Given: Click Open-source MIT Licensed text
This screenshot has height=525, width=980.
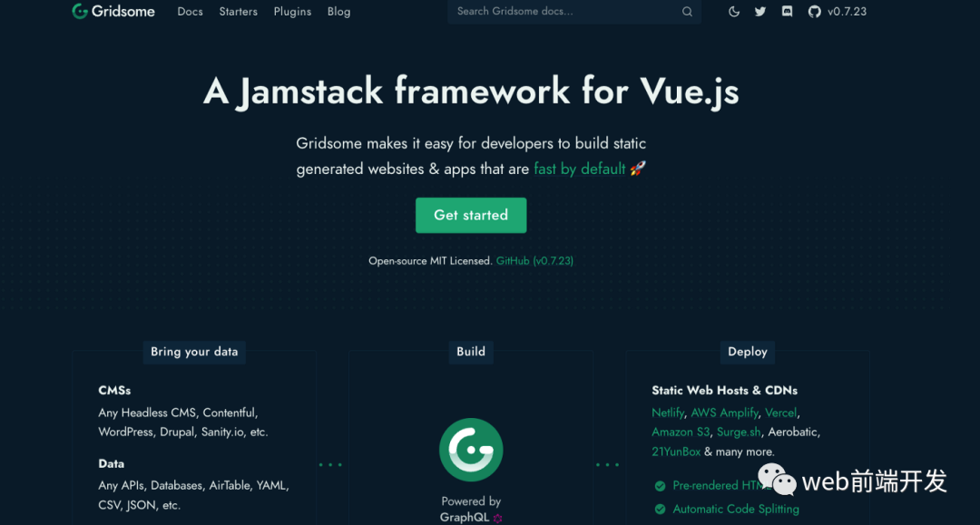Looking at the screenshot, I should (x=430, y=261).
